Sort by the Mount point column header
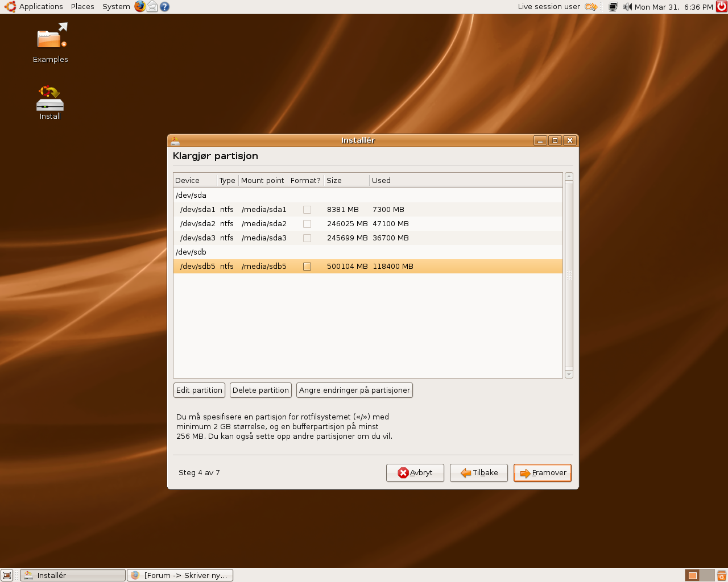The height and width of the screenshot is (582, 728). [x=263, y=181]
